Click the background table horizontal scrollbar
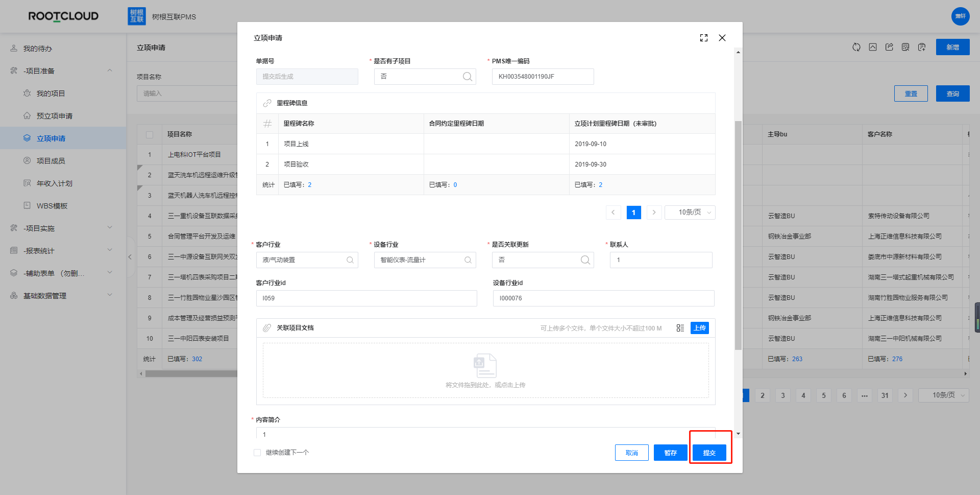The width and height of the screenshot is (980, 495). click(191, 374)
